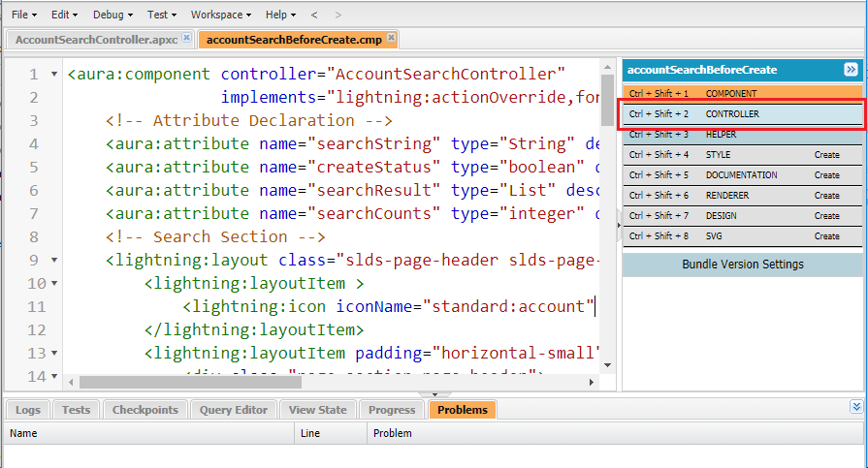Screen dimensions: 868x468
Task: Open the Query Editor tab
Action: click(234, 410)
